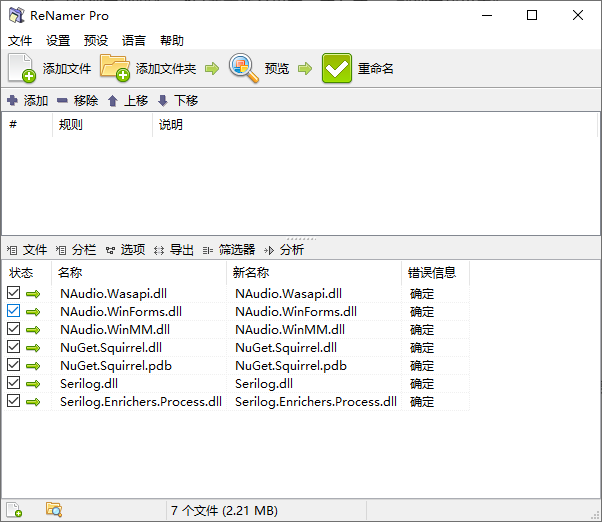Uncheck the NAudio.WinMM.dll file checkbox

click(13, 329)
